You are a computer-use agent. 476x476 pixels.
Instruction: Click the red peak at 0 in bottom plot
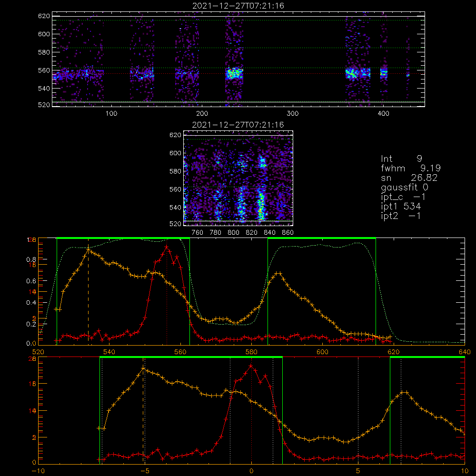(x=251, y=367)
